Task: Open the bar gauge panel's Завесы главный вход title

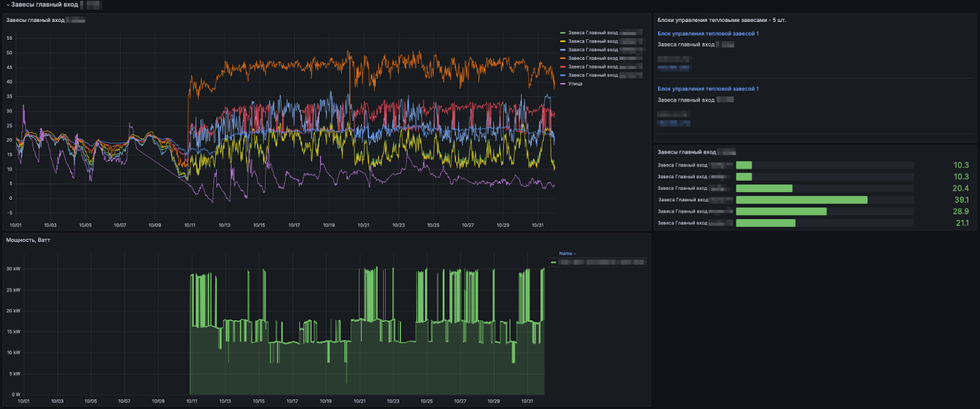Action: click(687, 152)
